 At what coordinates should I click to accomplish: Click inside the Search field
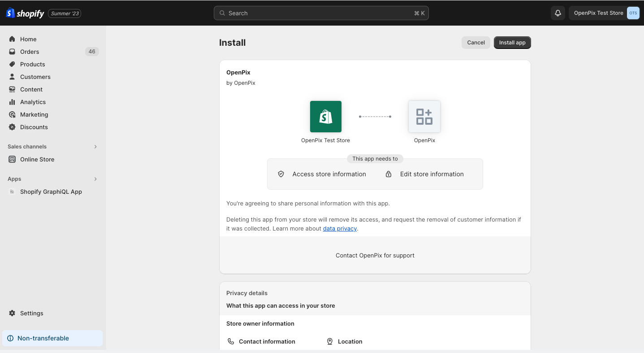[321, 13]
